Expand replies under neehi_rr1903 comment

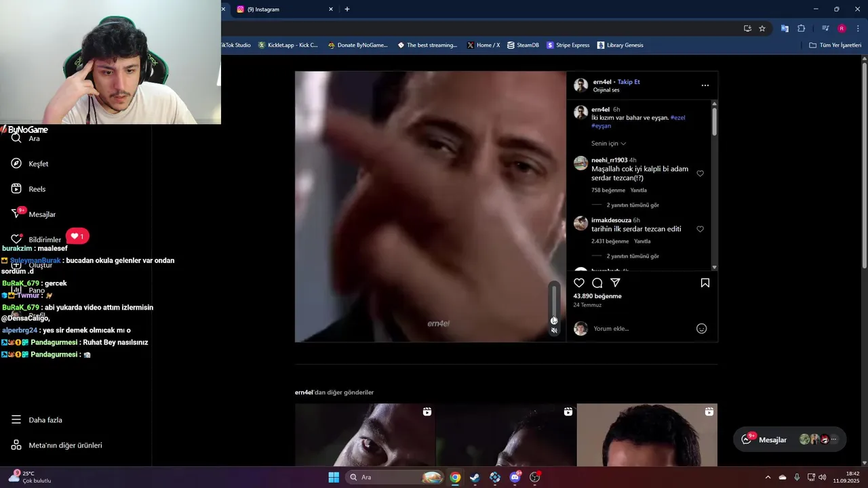click(x=633, y=205)
